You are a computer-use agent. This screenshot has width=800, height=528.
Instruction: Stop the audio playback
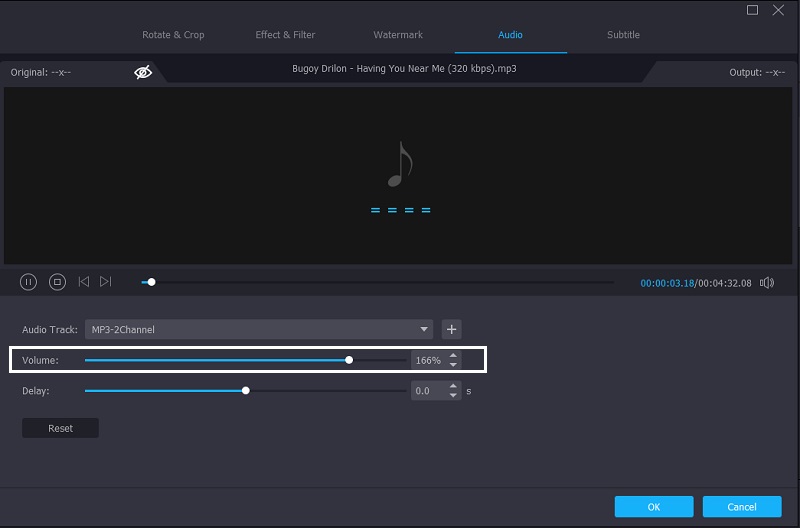click(57, 283)
